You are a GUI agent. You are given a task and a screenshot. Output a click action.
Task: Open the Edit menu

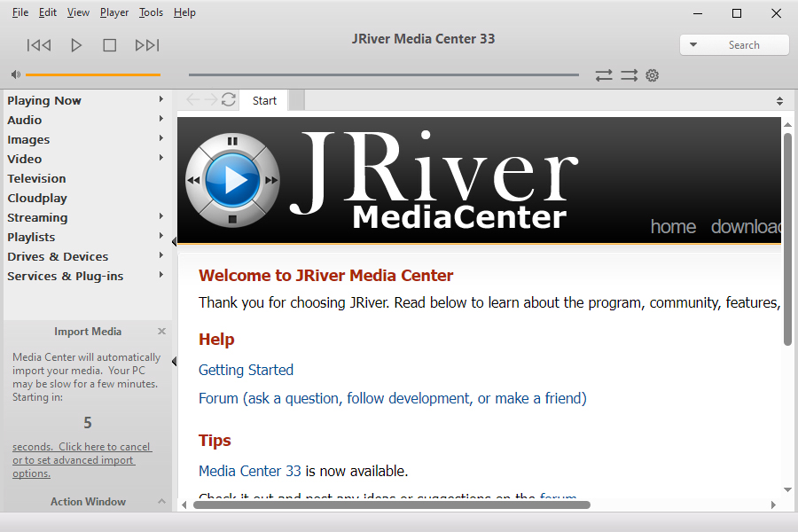[48, 12]
